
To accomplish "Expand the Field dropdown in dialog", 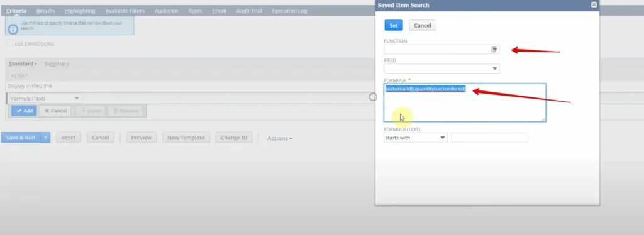I will pyautogui.click(x=494, y=68).
